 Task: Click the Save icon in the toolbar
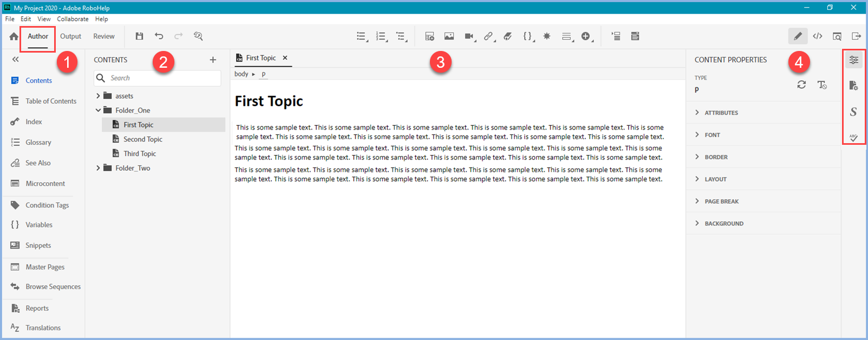[139, 36]
